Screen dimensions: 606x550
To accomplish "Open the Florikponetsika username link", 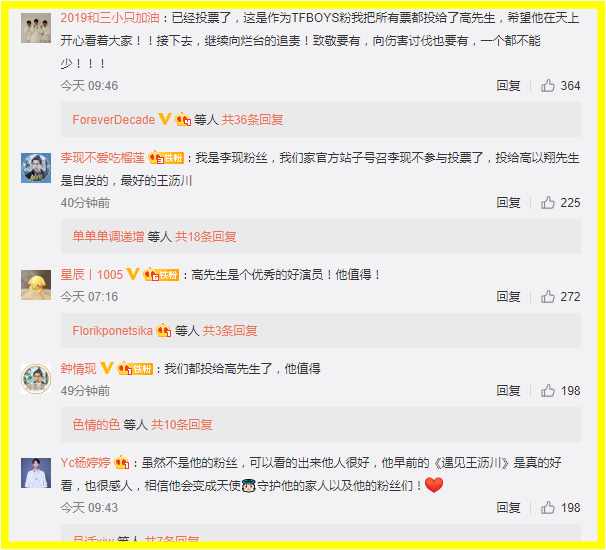I will point(112,331).
